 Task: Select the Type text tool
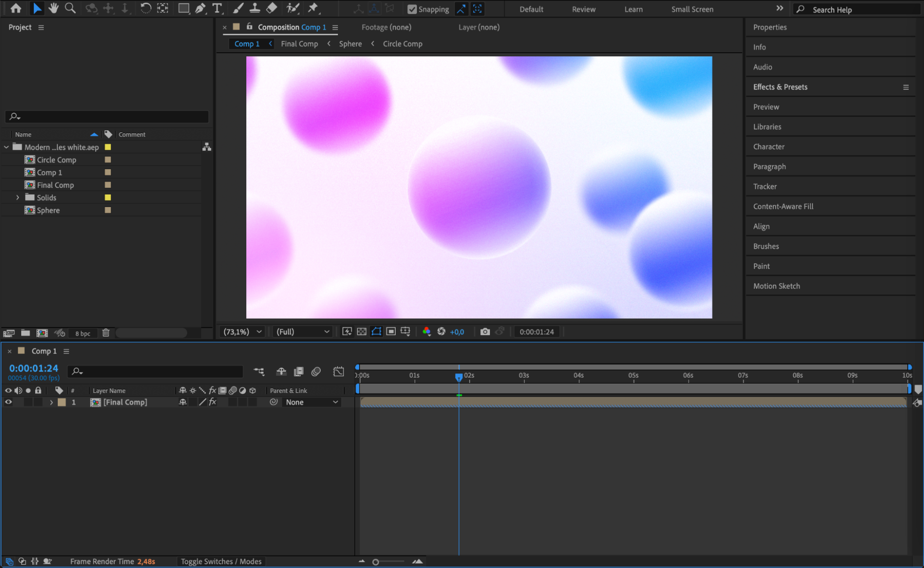pyautogui.click(x=217, y=8)
